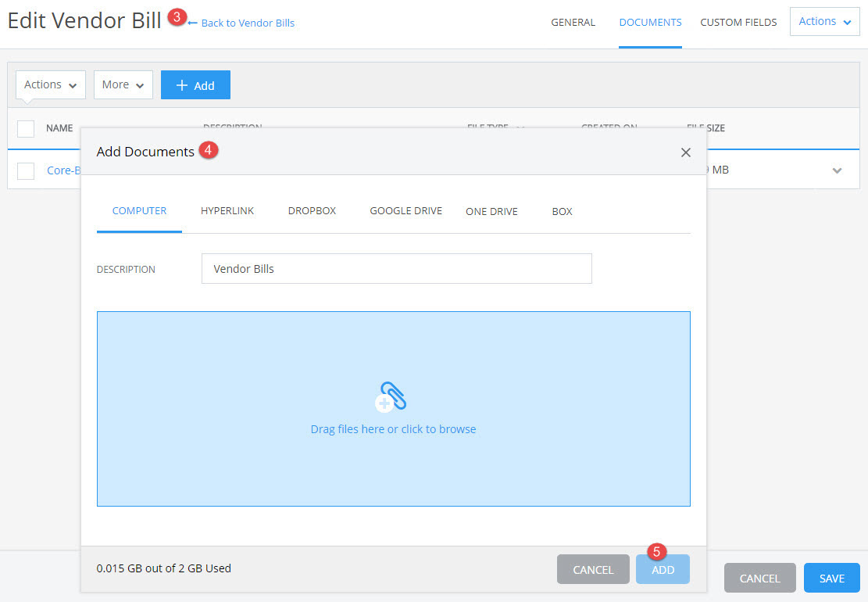Open the Core-B document link

[63, 170]
